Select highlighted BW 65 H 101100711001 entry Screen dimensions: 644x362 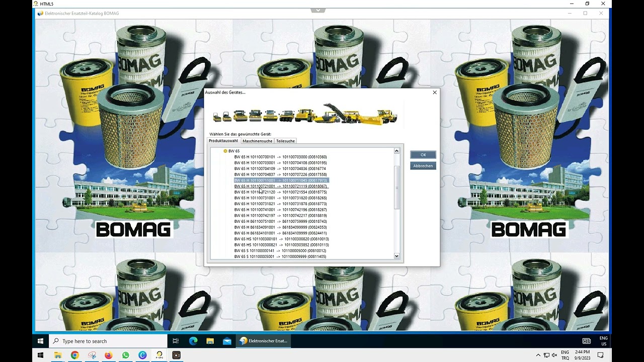point(281,180)
